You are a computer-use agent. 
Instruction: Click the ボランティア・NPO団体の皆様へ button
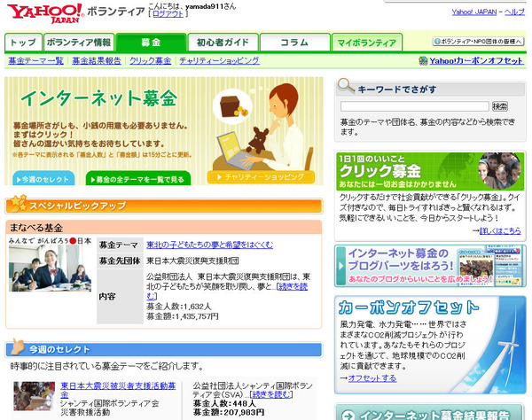click(x=479, y=42)
